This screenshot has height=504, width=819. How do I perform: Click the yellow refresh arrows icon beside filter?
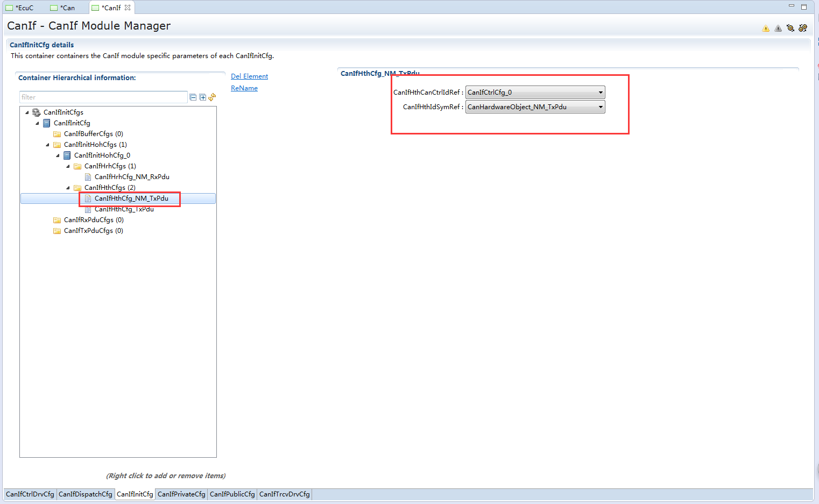[213, 97]
